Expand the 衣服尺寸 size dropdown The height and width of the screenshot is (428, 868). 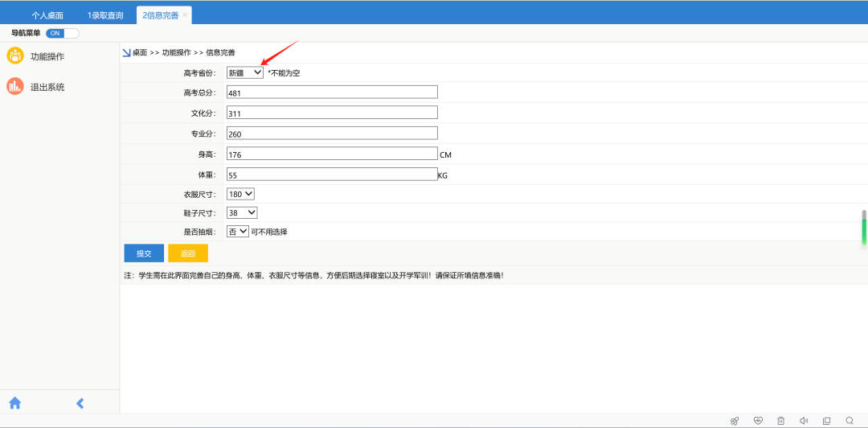tap(240, 194)
